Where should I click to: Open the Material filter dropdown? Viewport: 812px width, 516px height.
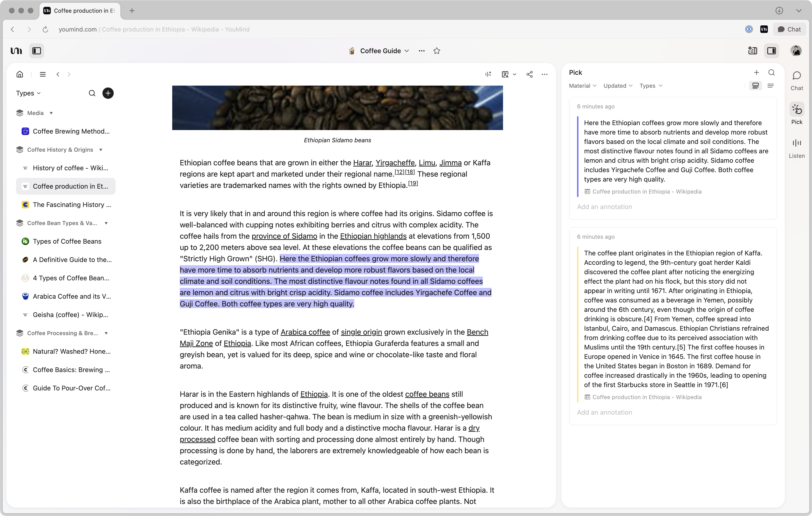click(x=582, y=86)
